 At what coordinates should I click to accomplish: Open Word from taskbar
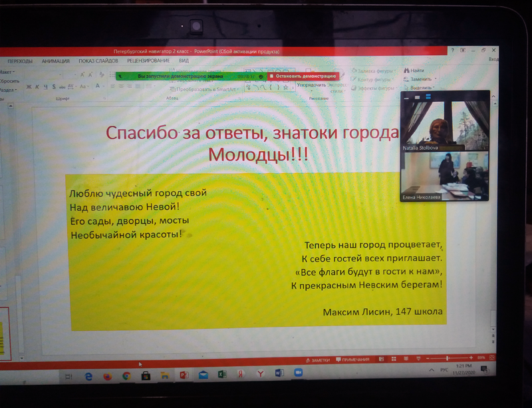coord(279,373)
